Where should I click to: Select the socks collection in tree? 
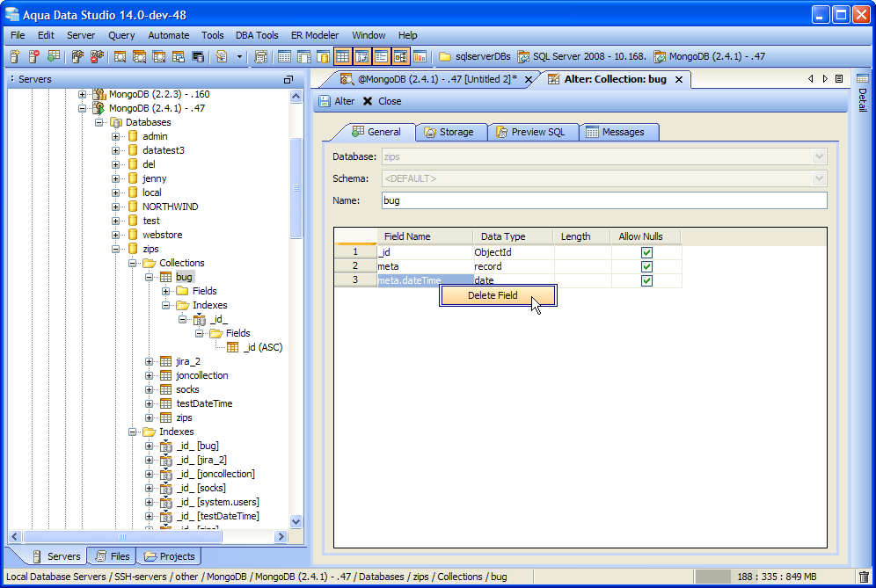187,389
